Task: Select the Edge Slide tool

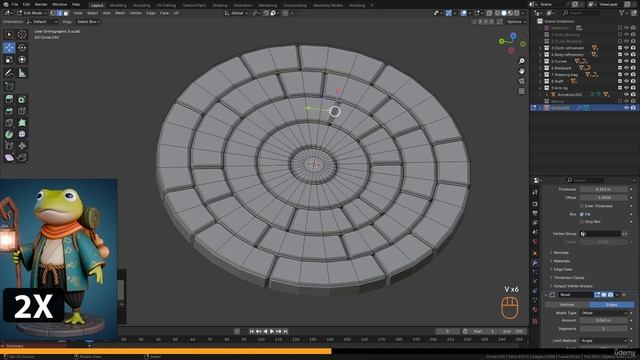Action: coord(9,146)
